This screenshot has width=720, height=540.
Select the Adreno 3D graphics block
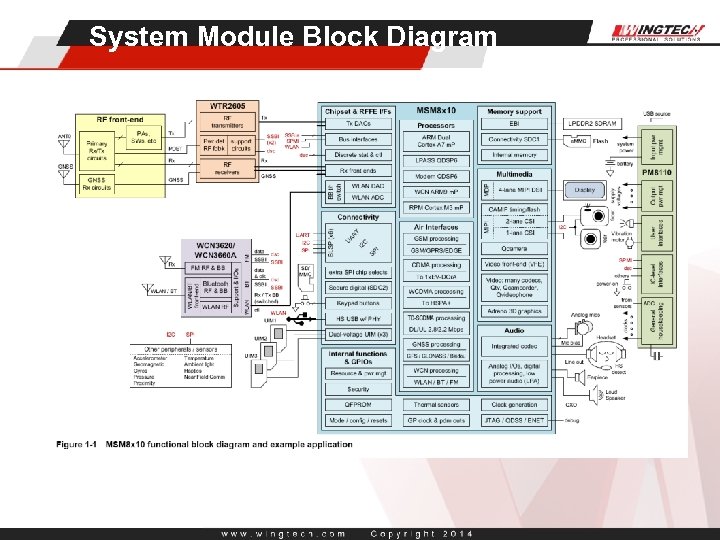pos(514,311)
